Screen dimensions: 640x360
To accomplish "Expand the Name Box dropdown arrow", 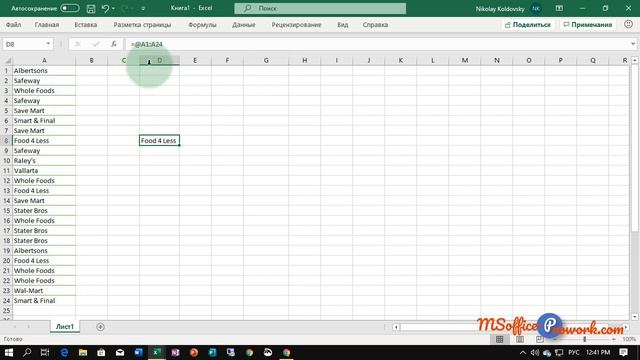I will (x=48, y=44).
